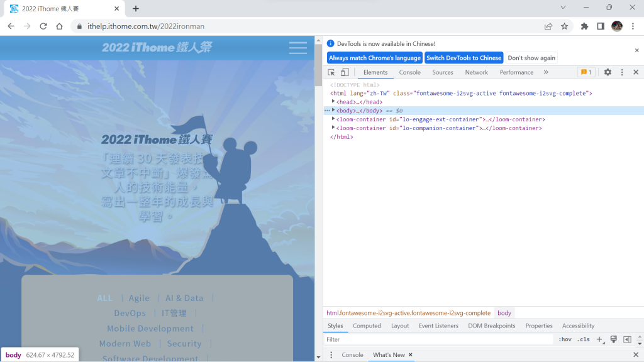Open the Event Listeners tab
This screenshot has height=362, width=644.
pos(438,326)
